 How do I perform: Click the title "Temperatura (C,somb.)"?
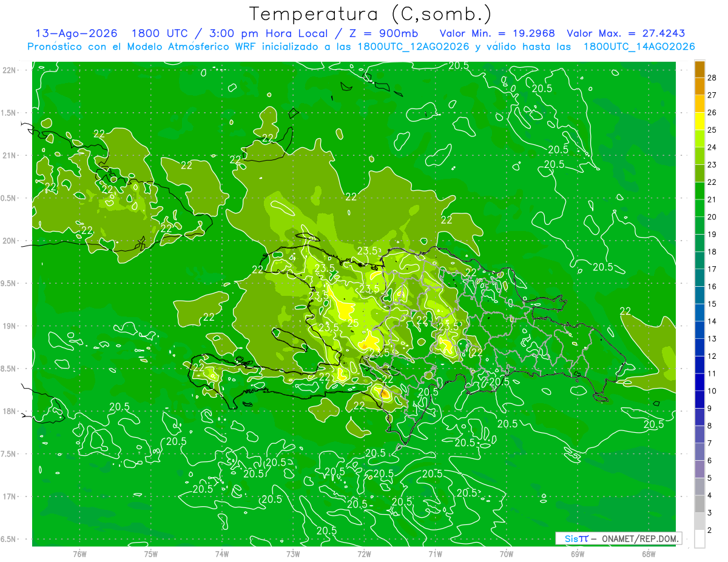point(371,14)
